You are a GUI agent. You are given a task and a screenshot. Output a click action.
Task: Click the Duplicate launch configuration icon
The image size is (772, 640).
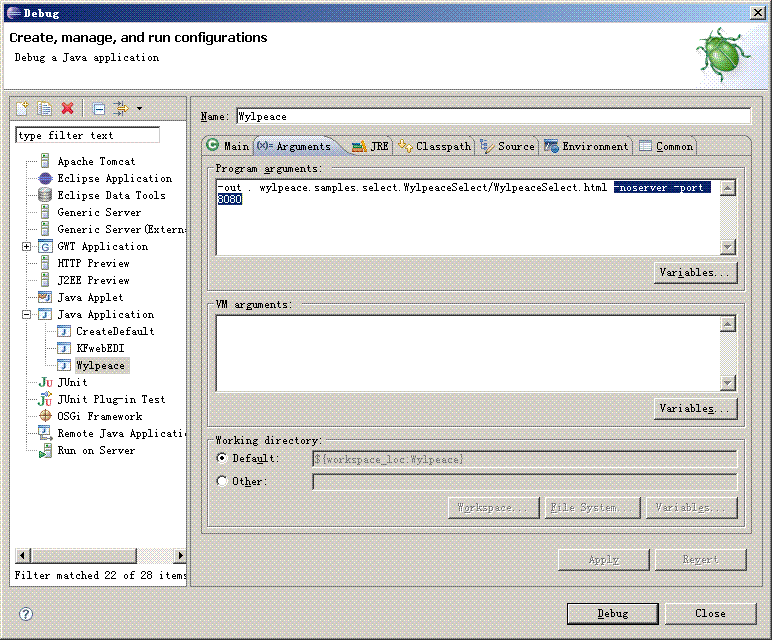pyautogui.click(x=45, y=108)
